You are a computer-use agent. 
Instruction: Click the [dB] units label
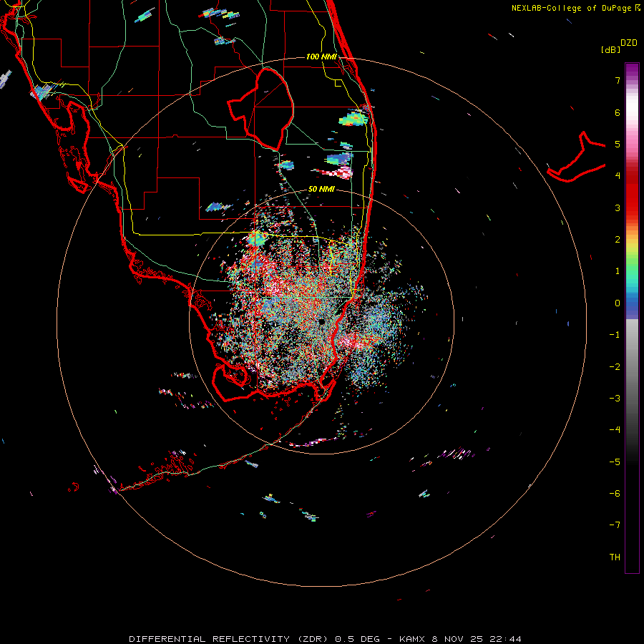pyautogui.click(x=611, y=49)
